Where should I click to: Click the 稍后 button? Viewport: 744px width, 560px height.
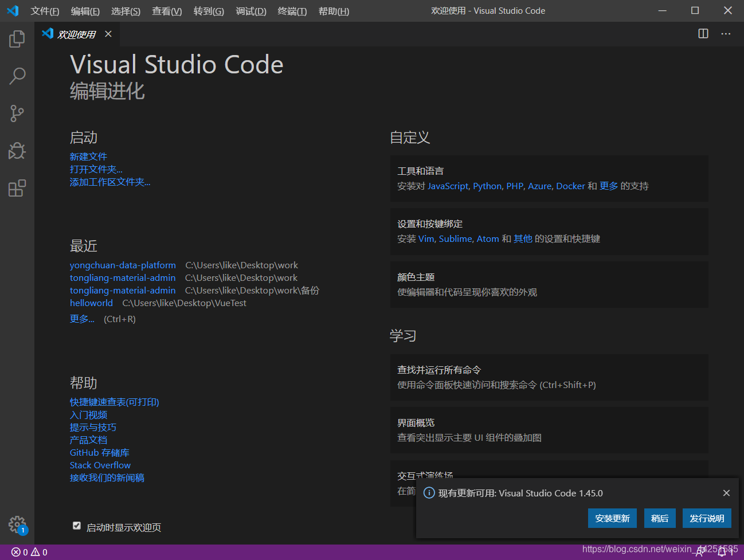(660, 518)
